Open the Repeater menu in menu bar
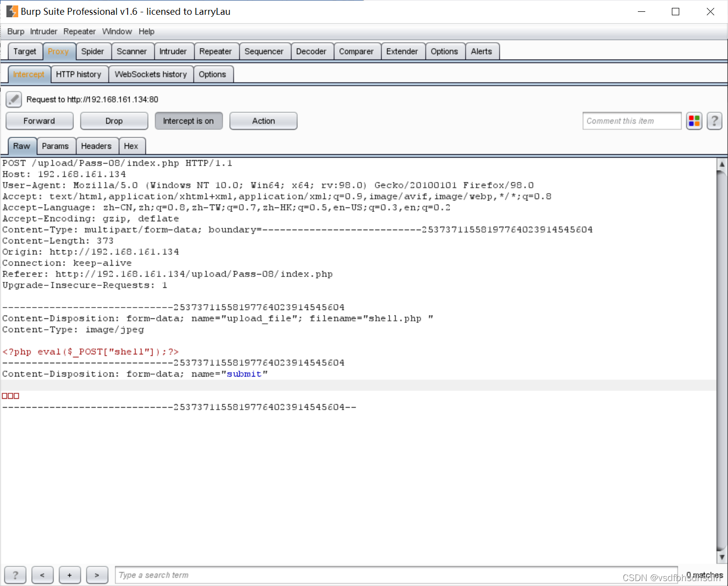The image size is (728, 586). 79,32
